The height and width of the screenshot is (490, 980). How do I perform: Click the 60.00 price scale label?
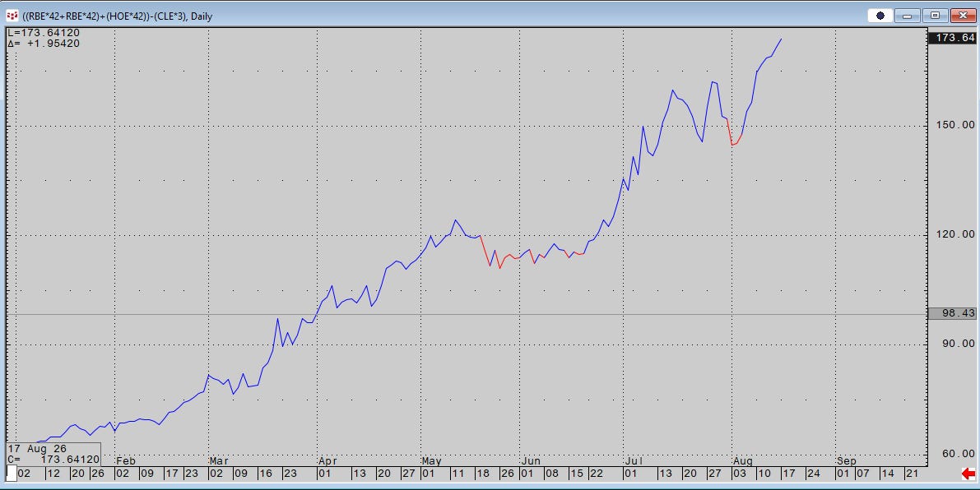(x=959, y=453)
